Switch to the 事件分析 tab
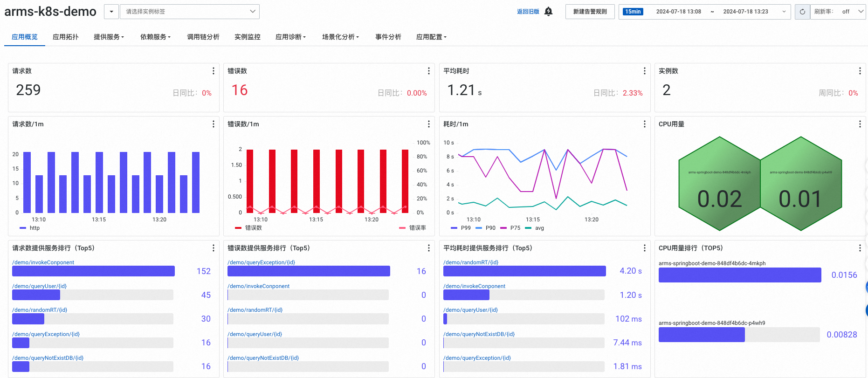This screenshot has height=378, width=868. click(388, 37)
